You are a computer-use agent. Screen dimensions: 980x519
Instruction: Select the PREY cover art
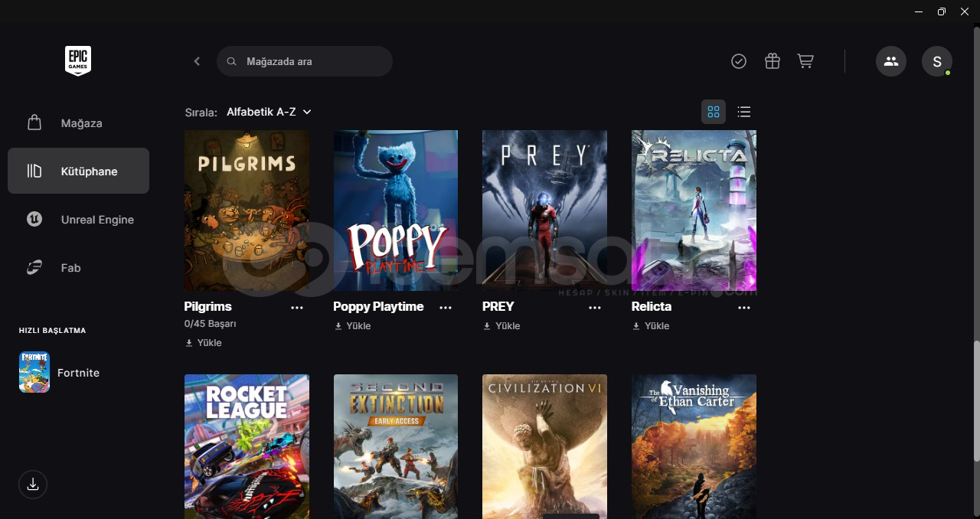click(544, 211)
